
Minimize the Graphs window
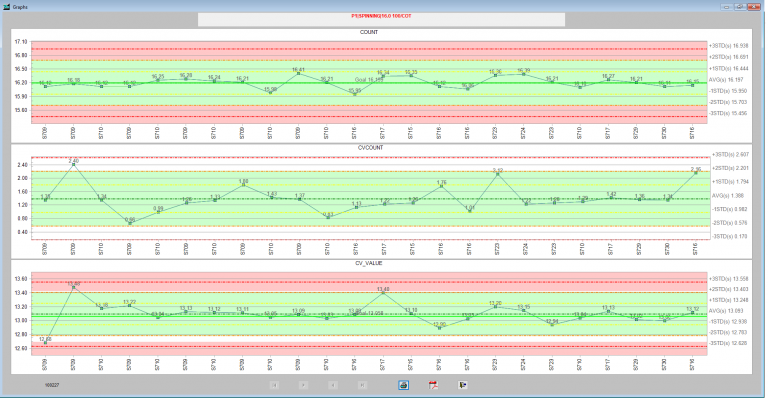(x=726, y=7)
